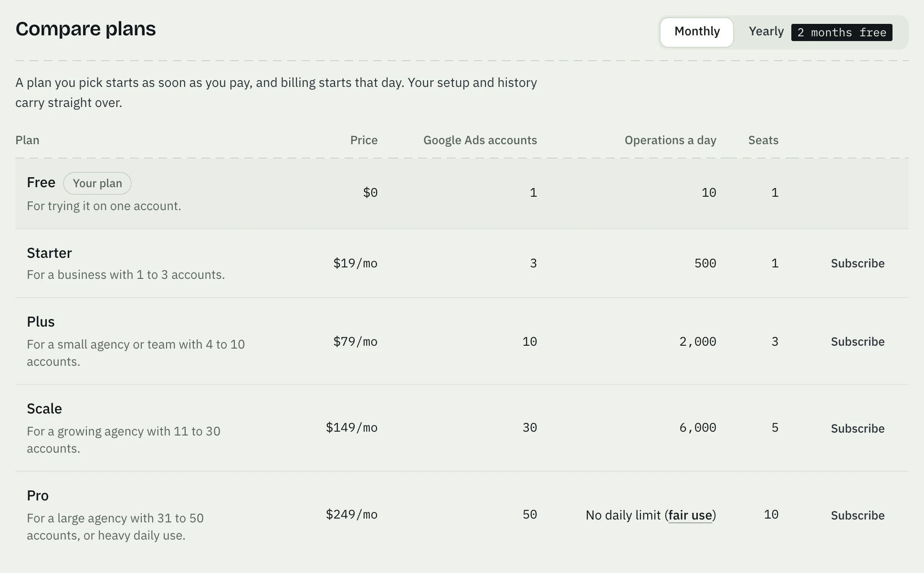Select the Scale plan name
Image resolution: width=924 pixels, height=573 pixels.
(x=44, y=409)
